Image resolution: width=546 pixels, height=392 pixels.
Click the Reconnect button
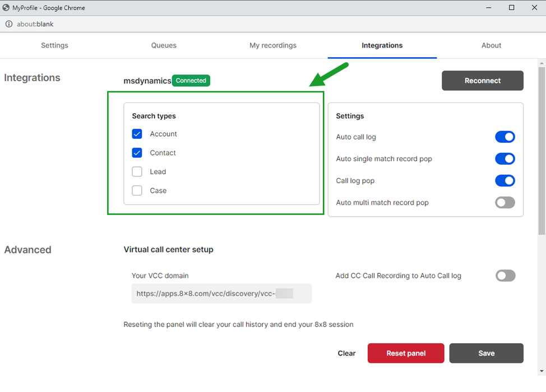[482, 81]
